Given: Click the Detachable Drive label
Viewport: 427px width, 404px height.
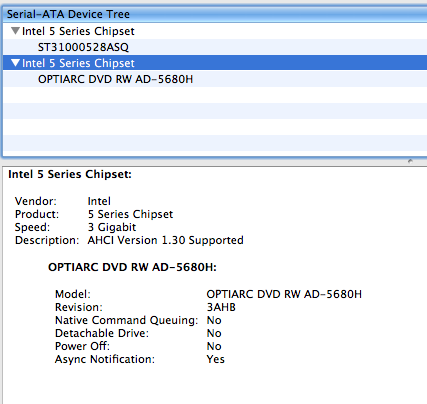Looking at the screenshot, I should click(x=102, y=333).
